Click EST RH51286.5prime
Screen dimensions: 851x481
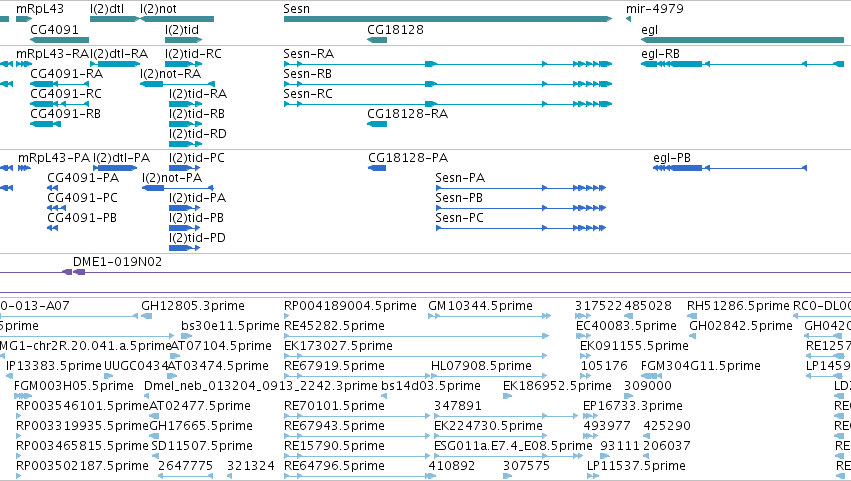click(x=738, y=306)
